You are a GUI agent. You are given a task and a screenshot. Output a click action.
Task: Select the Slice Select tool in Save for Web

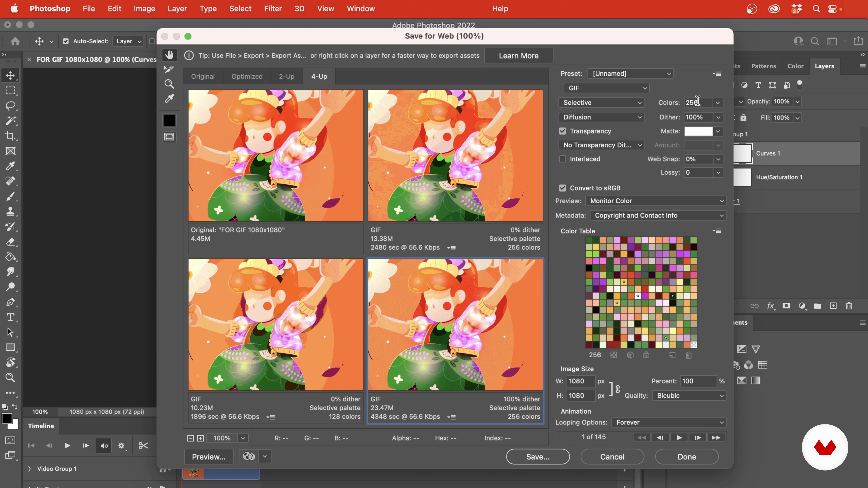click(x=169, y=69)
